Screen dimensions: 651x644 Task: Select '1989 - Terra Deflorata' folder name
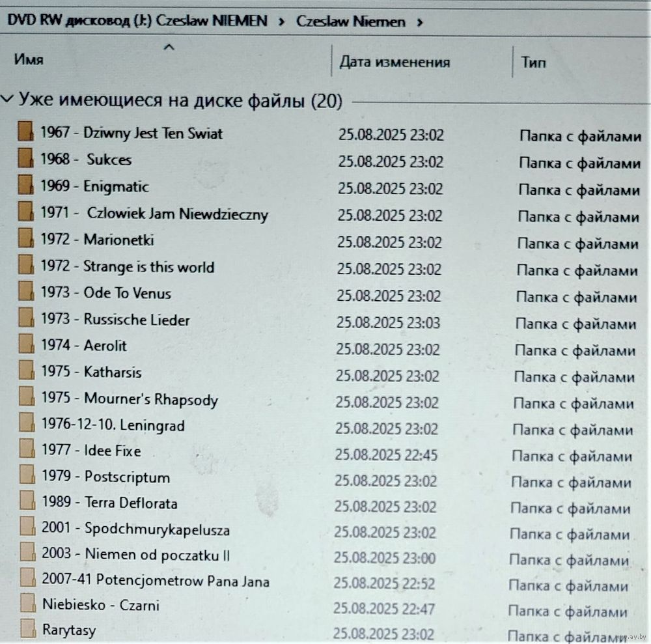tap(109, 503)
